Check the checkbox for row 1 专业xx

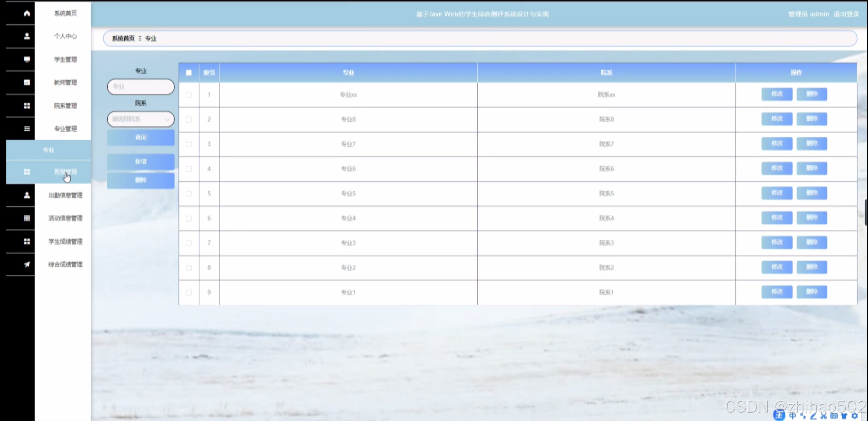[x=189, y=95]
